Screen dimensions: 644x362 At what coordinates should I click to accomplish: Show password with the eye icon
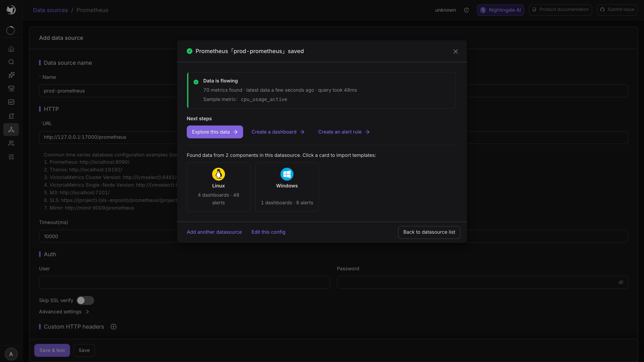coord(621,282)
